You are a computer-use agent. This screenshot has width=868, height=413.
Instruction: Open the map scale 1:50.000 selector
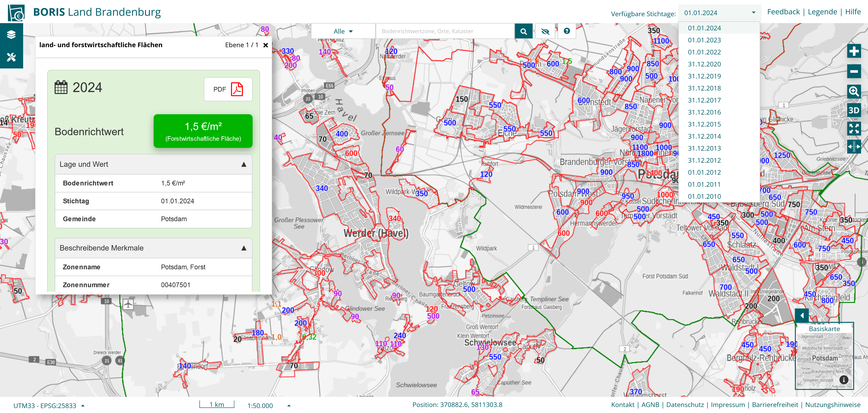[x=269, y=406]
